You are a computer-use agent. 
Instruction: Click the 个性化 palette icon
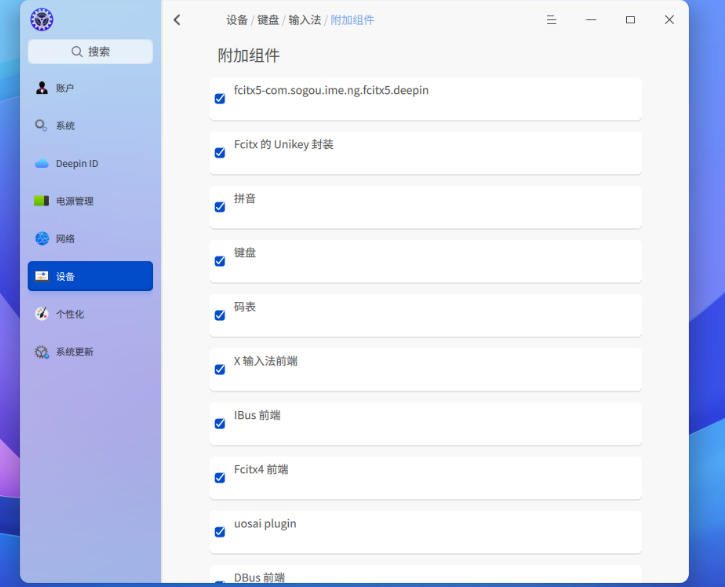(x=42, y=314)
